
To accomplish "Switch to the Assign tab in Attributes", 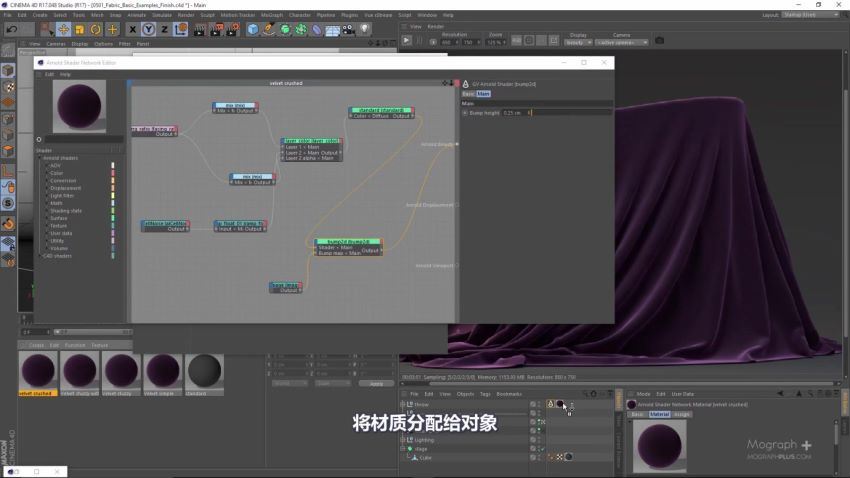I will tap(682, 414).
